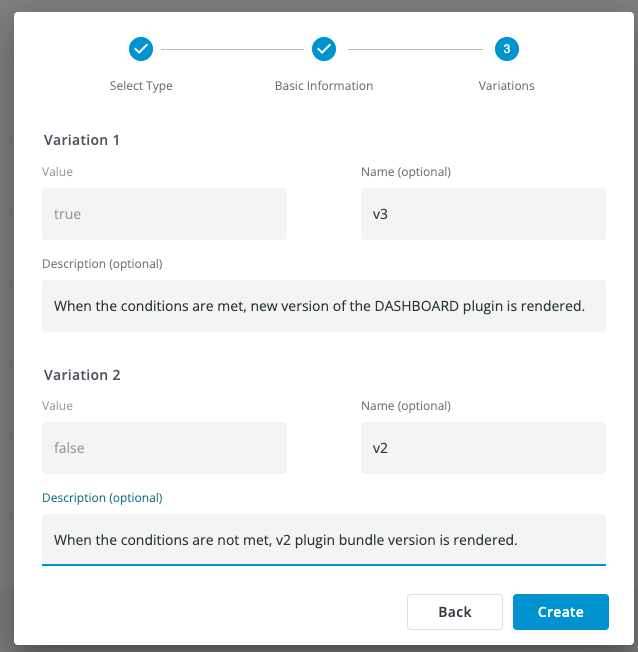
Task: Open the Basic Information step label
Action: [x=323, y=86]
